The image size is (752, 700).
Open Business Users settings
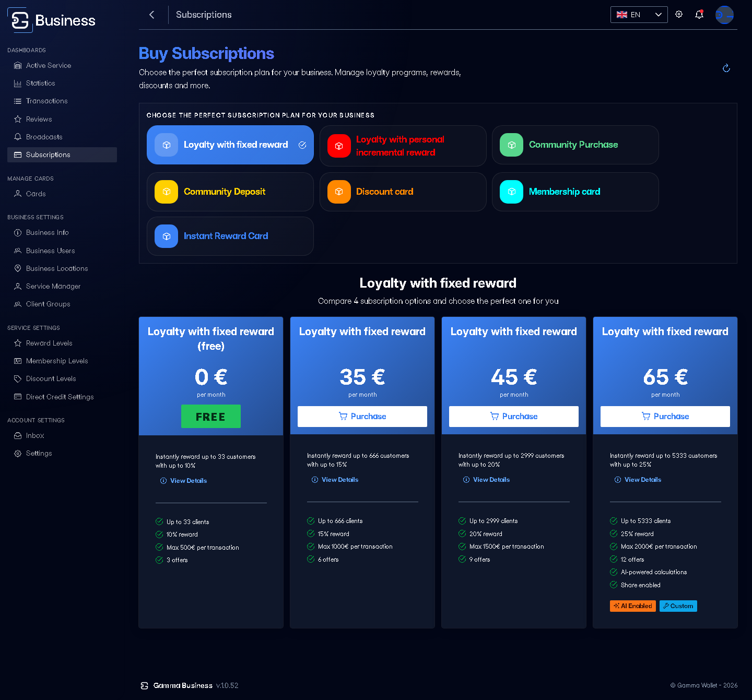[x=62, y=251]
